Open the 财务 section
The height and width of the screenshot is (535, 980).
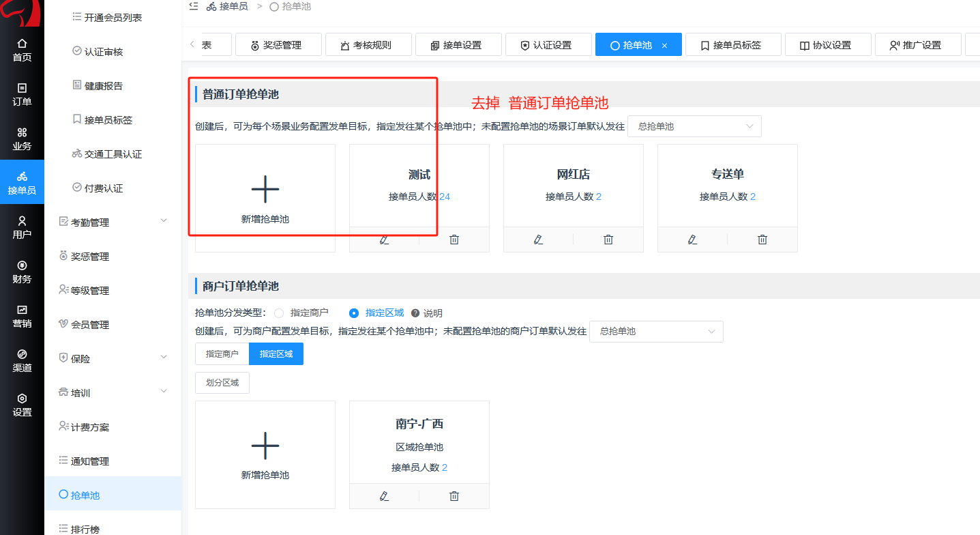[x=22, y=272]
